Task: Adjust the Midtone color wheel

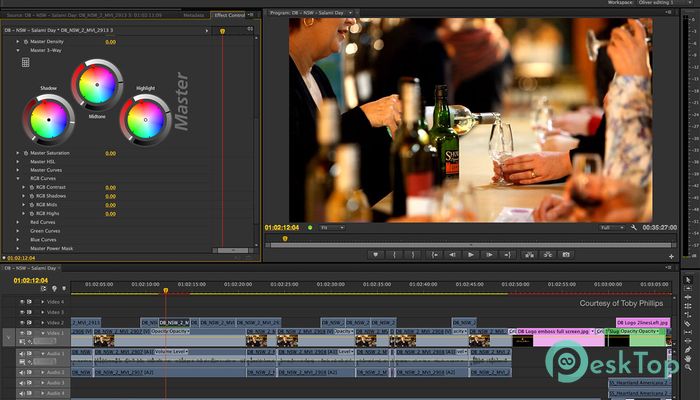Action: (x=97, y=84)
